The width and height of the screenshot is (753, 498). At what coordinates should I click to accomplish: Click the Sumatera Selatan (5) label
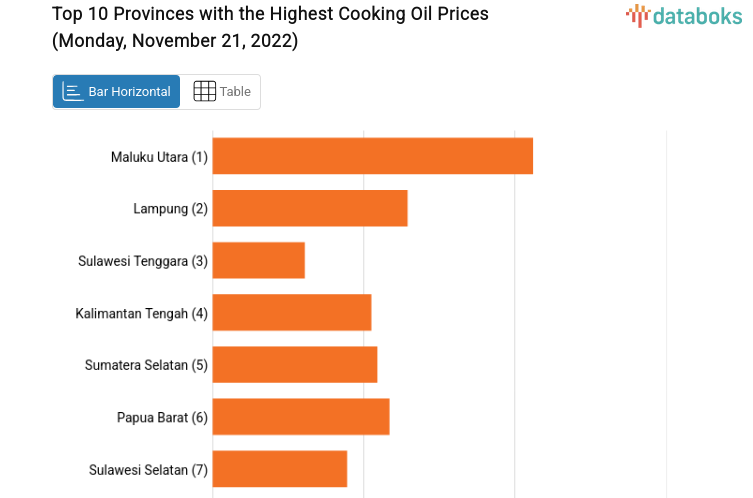tap(146, 365)
